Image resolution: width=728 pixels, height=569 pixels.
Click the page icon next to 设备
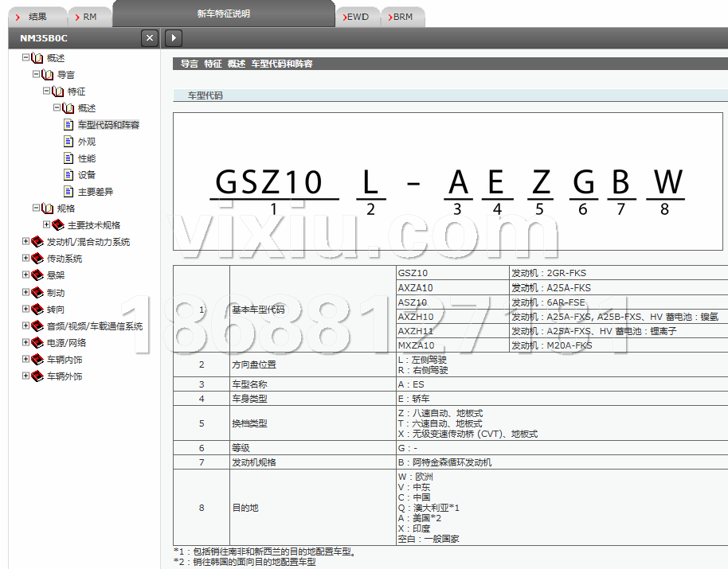pos(68,175)
